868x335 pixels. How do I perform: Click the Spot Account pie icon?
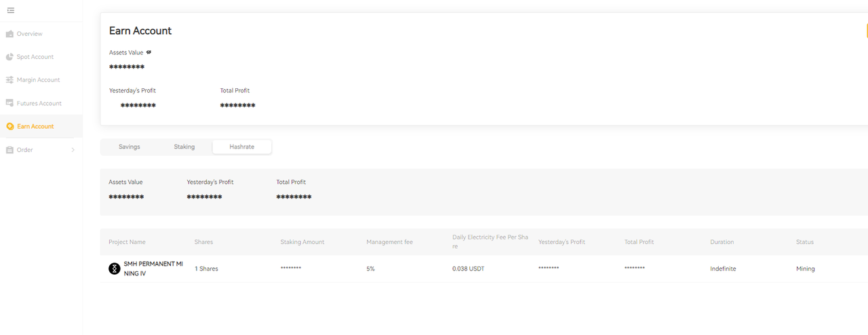click(10, 57)
